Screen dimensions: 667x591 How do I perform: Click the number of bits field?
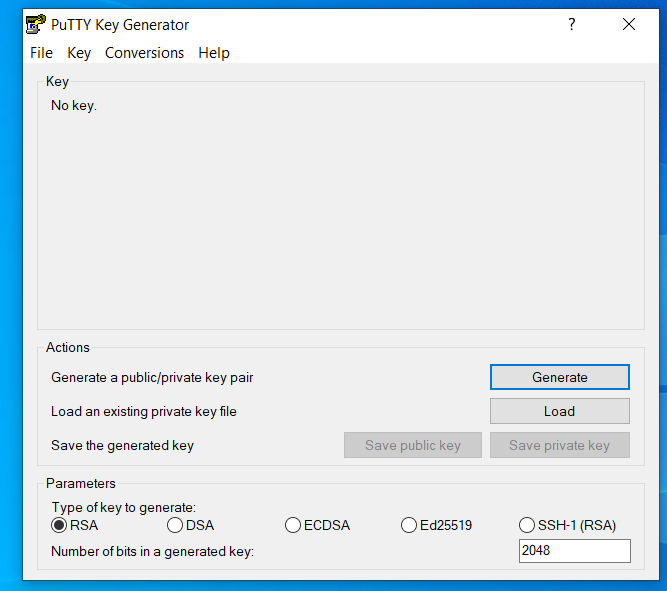pyautogui.click(x=575, y=551)
